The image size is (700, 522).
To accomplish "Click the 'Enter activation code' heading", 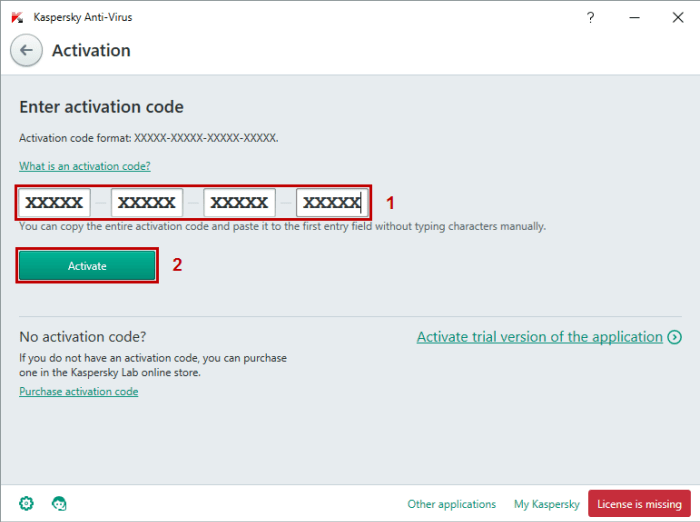I will pos(101,107).
